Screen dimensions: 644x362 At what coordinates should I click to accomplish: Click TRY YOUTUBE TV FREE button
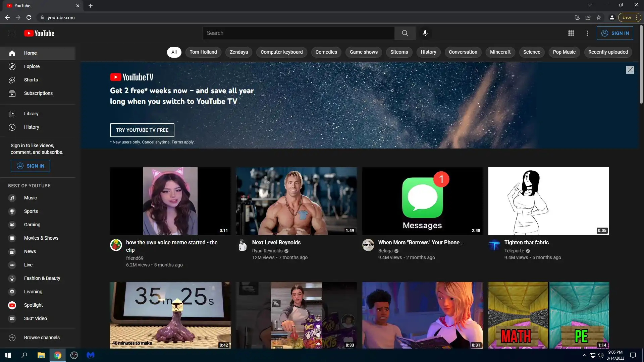point(142,130)
